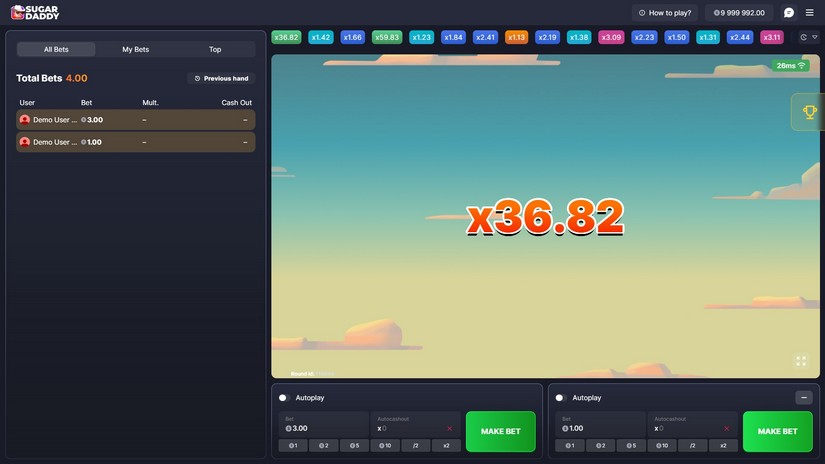Enter fullscreen mode in game view

[x=800, y=361]
